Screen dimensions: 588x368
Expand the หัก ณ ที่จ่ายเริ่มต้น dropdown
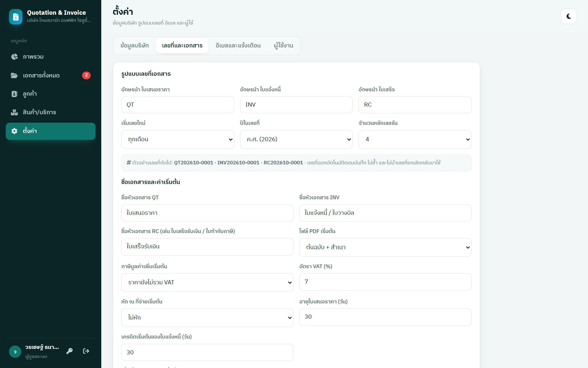point(207,318)
